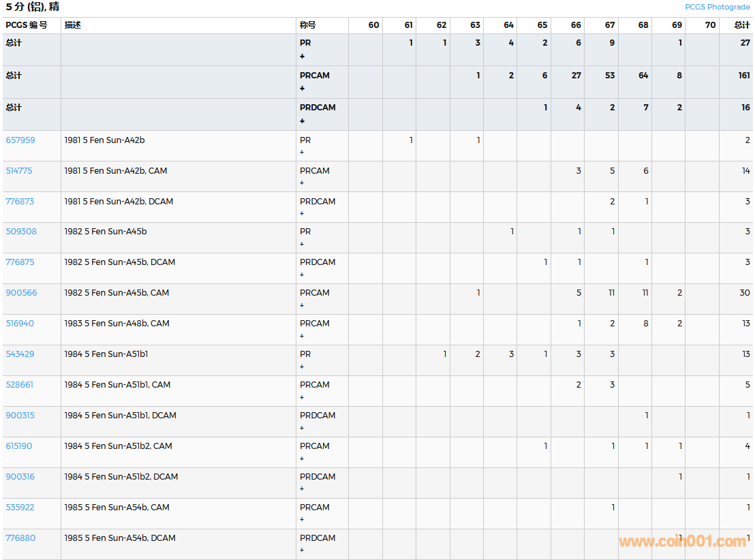Screen dimensions: 755x560
Task: Expand plus sign for 1982 Sun-A45b, CAM
Action: coord(303,305)
